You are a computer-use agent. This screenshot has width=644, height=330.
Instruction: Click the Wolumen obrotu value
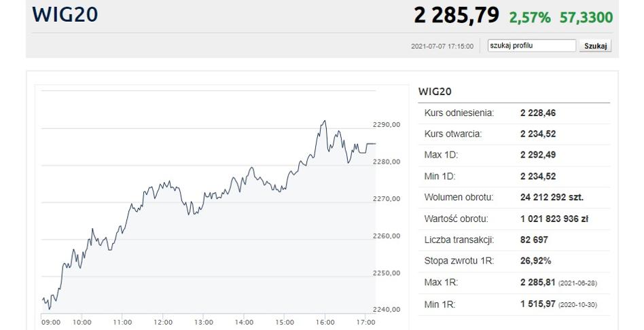click(x=552, y=198)
